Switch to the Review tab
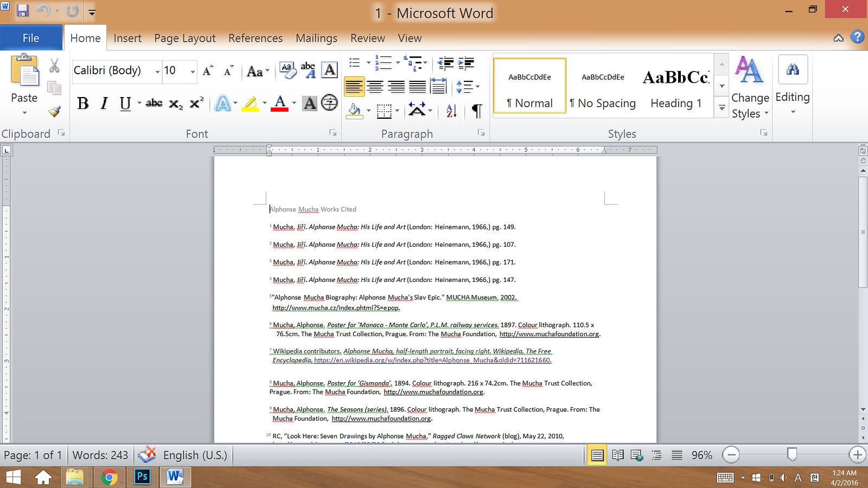868x488 pixels. coord(367,38)
